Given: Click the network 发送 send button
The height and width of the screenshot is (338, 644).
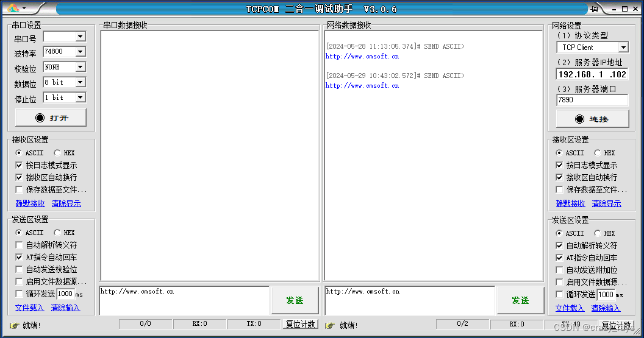Looking at the screenshot, I should click(520, 300).
